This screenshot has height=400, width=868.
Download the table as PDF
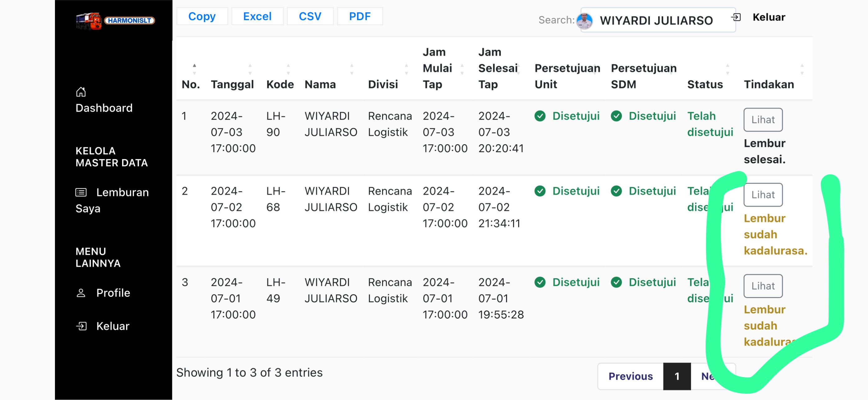click(x=359, y=16)
